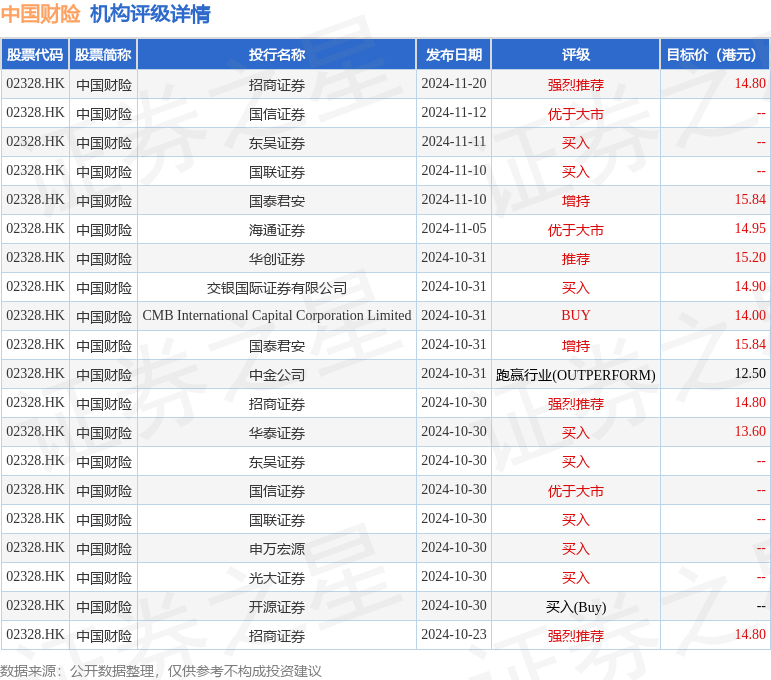Click the 评级 column header
Viewport: 771px width, 680px height.
[x=576, y=55]
